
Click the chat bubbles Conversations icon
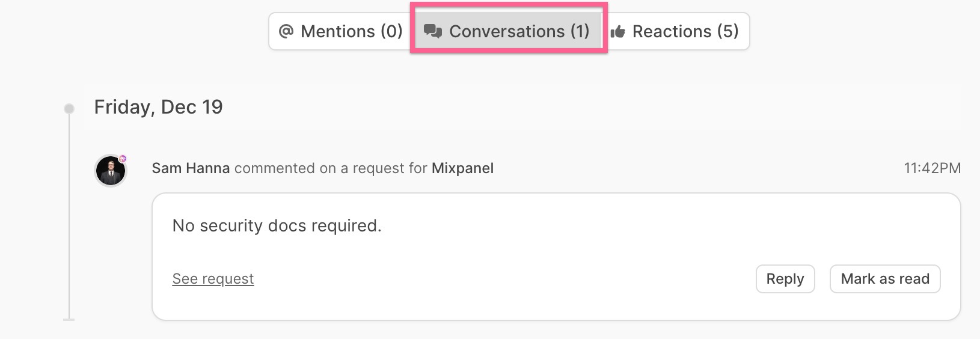(433, 31)
